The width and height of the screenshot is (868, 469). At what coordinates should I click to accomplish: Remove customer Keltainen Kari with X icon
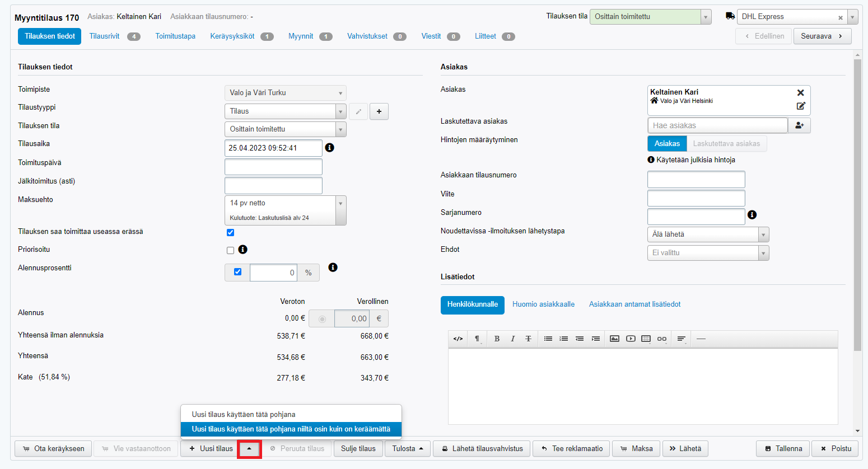(x=800, y=93)
